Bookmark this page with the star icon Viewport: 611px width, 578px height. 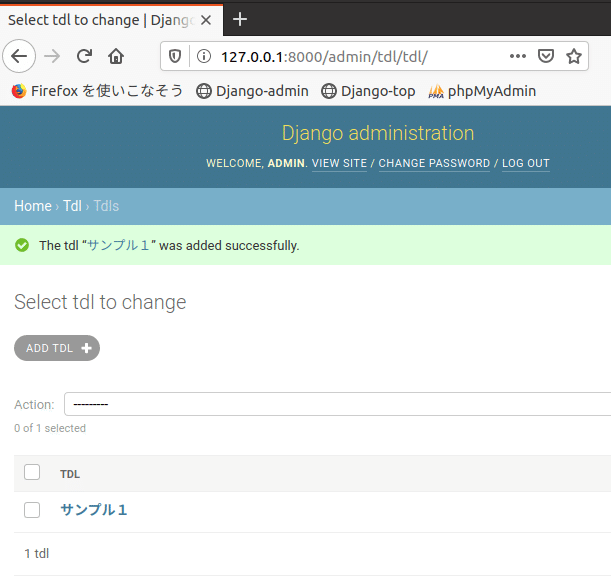574,57
